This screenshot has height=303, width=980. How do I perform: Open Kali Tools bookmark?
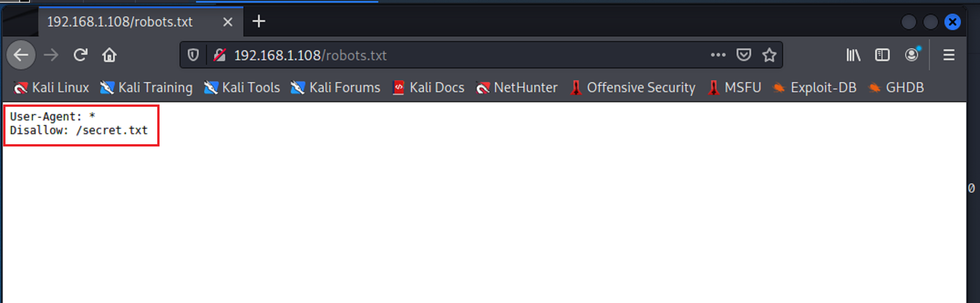pyautogui.click(x=242, y=87)
